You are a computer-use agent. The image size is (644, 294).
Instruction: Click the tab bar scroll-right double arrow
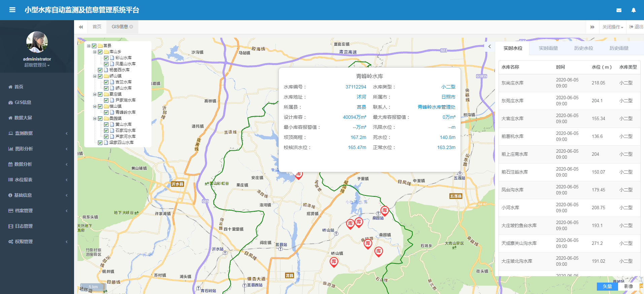592,27
